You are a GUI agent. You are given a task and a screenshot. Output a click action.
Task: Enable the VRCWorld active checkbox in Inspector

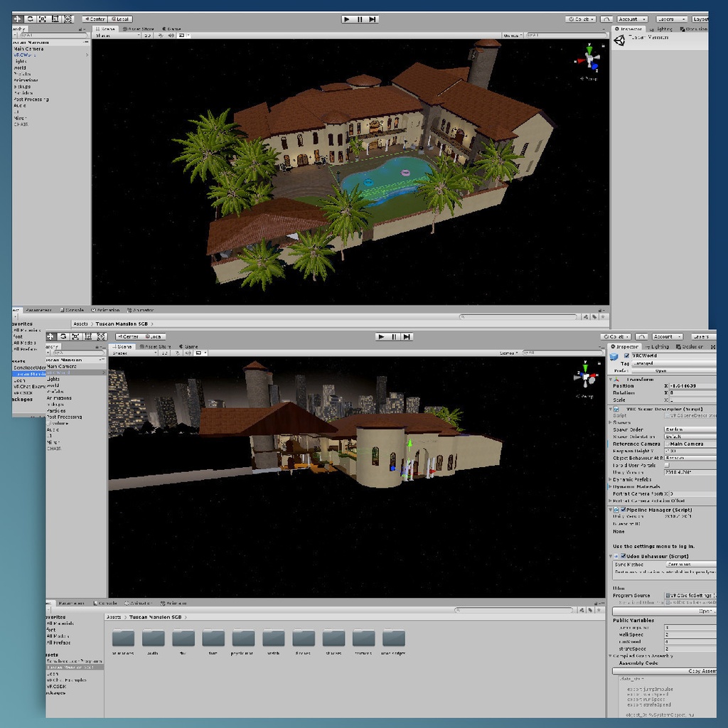pos(626,355)
